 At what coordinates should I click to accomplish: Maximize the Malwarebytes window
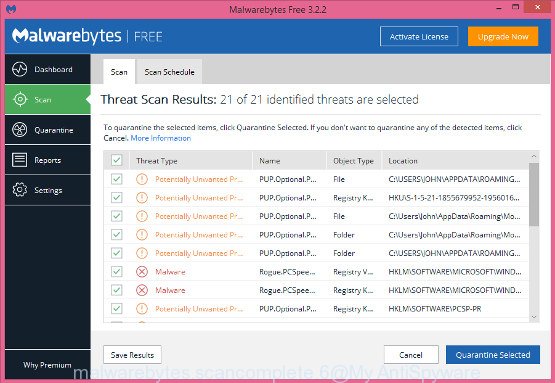516,7
